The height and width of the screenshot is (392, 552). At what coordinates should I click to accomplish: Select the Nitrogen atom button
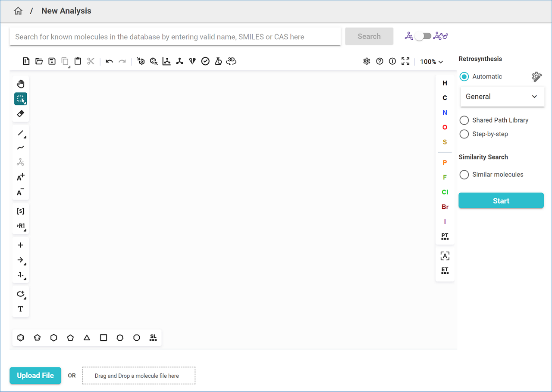click(445, 113)
